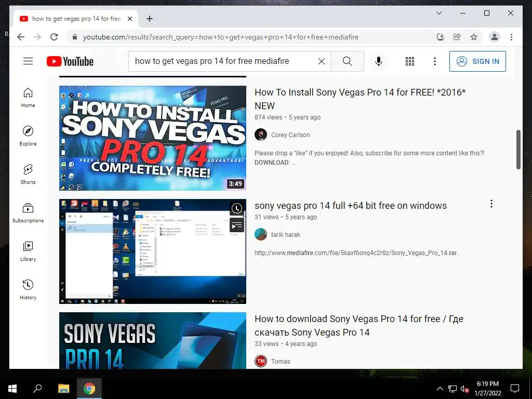Open YouTube settings three-dot menu
This screenshot has width=532, height=399.
click(x=435, y=61)
